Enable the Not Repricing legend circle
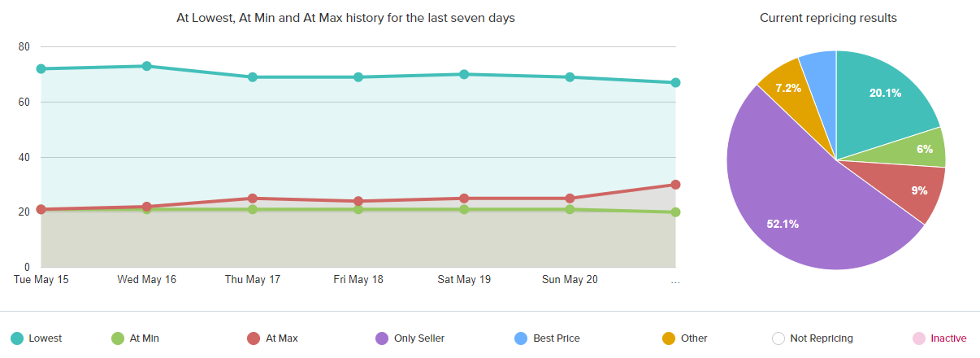The height and width of the screenshot is (358, 980). coord(778,338)
